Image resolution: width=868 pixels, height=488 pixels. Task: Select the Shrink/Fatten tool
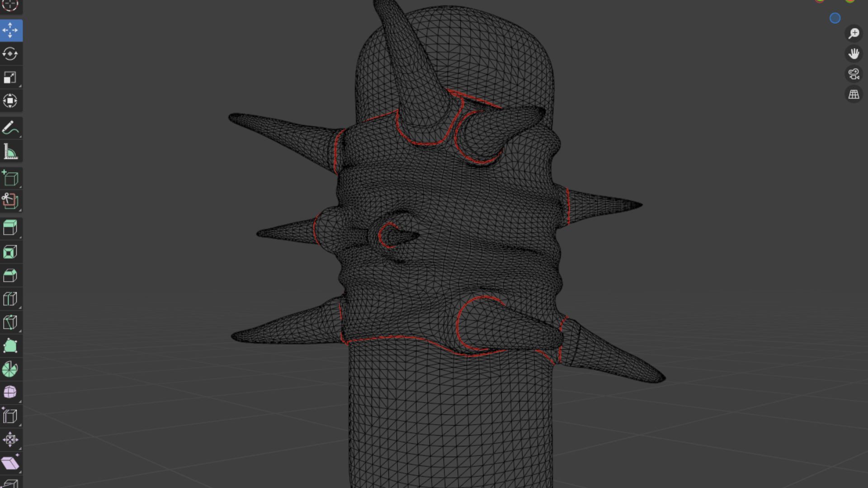click(10, 439)
